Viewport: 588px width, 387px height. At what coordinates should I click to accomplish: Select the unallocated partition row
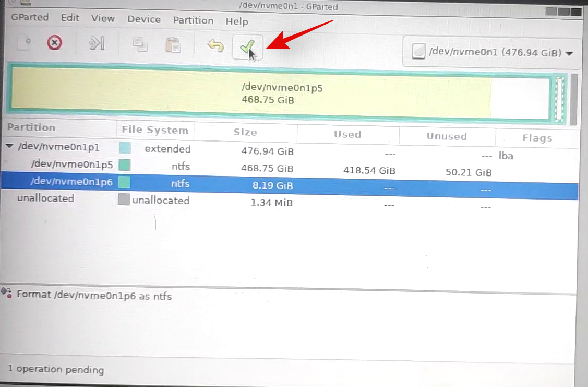point(290,202)
